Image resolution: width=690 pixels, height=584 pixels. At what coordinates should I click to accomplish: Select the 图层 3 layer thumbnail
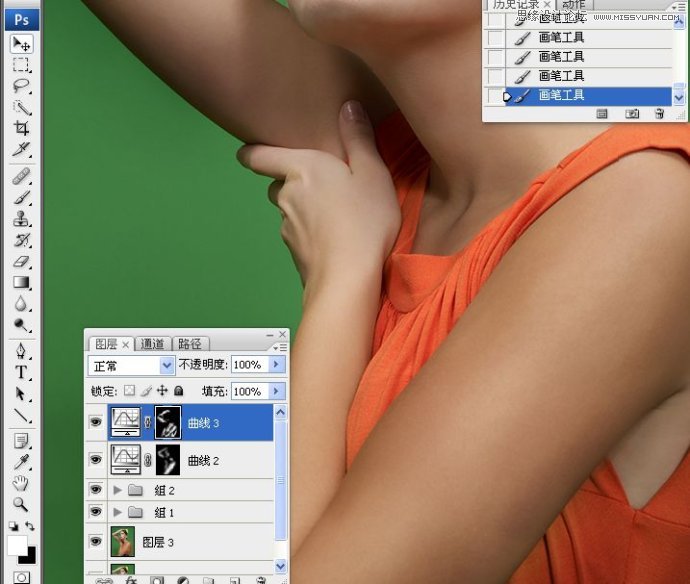pos(123,541)
